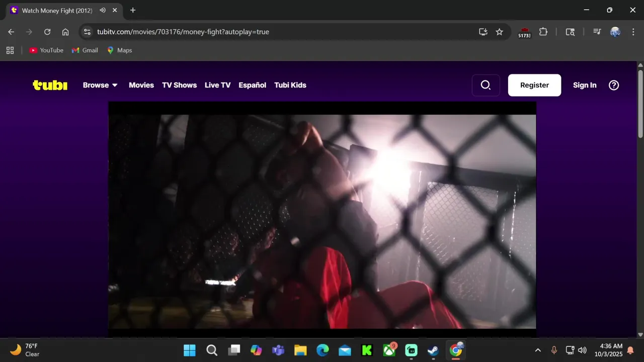Click the install app icon in address bar

coord(483,32)
